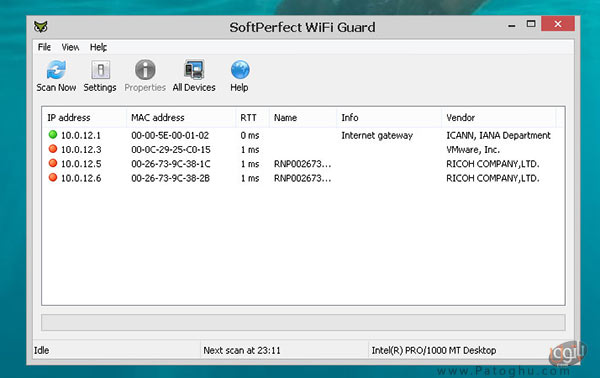Sort by the Info column header
The height and width of the screenshot is (378, 600).
[389, 117]
